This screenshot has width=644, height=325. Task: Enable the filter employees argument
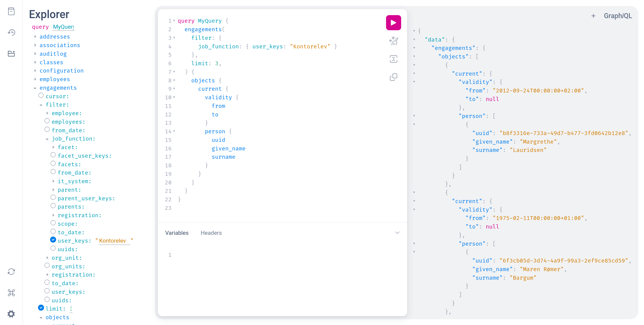pyautogui.click(x=47, y=121)
